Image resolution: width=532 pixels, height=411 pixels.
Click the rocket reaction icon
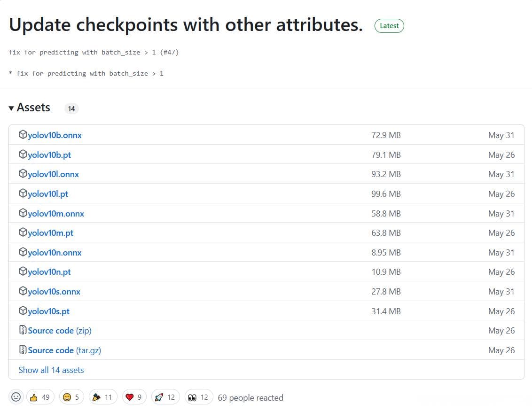(x=164, y=397)
